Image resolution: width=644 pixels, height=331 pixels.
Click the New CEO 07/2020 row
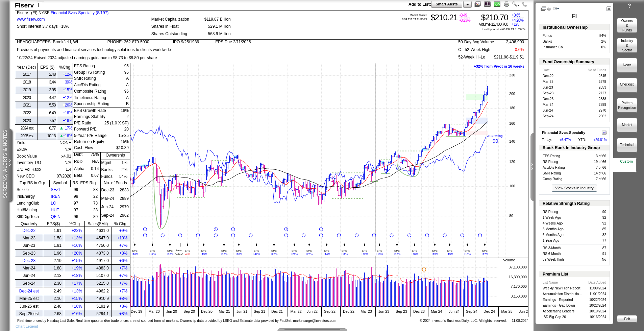coord(44,176)
